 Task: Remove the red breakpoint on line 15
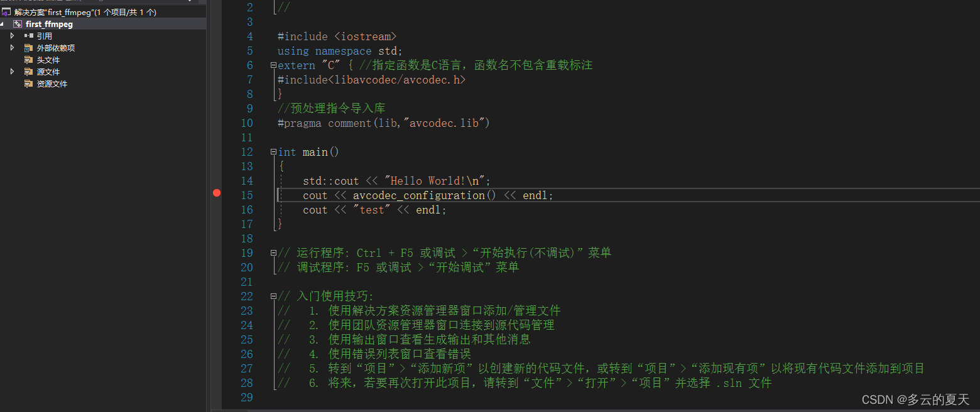pyautogui.click(x=217, y=193)
